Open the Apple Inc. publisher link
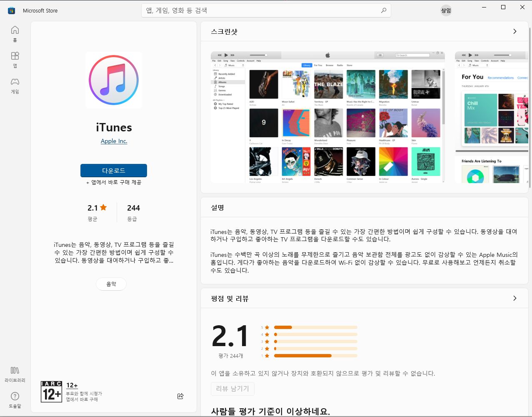The image size is (532, 417). point(114,141)
